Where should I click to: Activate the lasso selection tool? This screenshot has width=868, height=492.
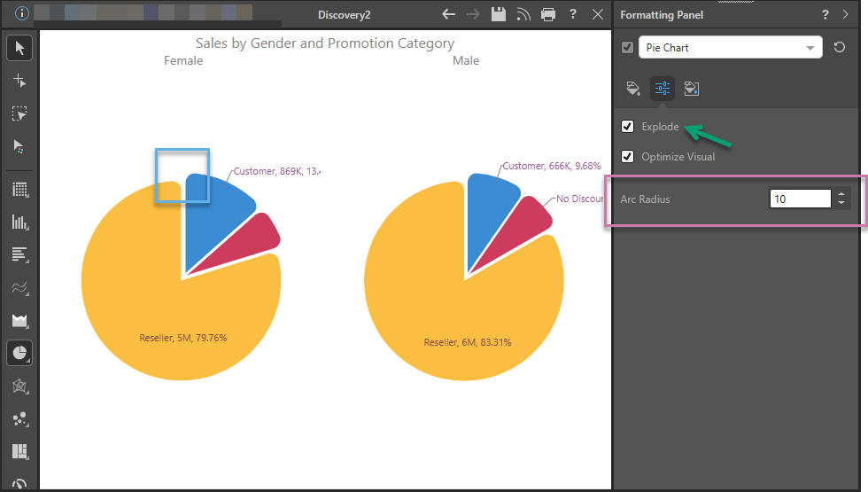pos(19,113)
